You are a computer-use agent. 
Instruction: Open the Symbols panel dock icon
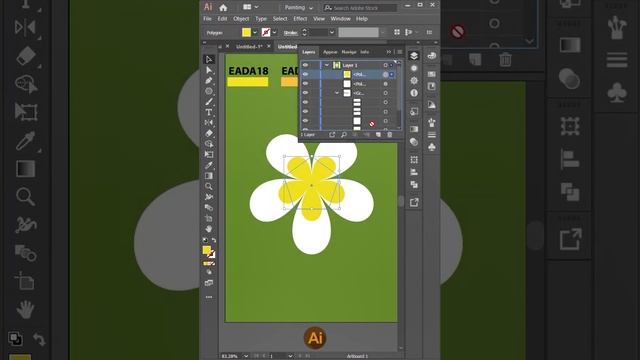point(432,147)
